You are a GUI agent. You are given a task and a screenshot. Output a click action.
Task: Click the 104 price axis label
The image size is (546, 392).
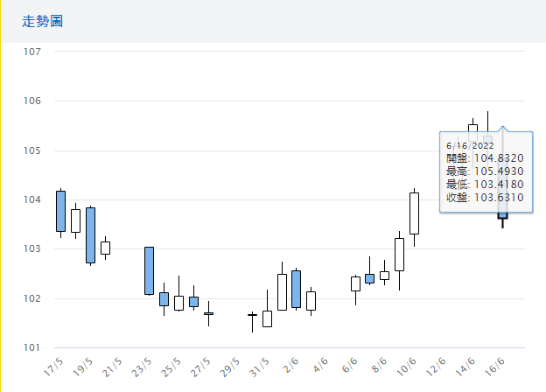pos(32,200)
